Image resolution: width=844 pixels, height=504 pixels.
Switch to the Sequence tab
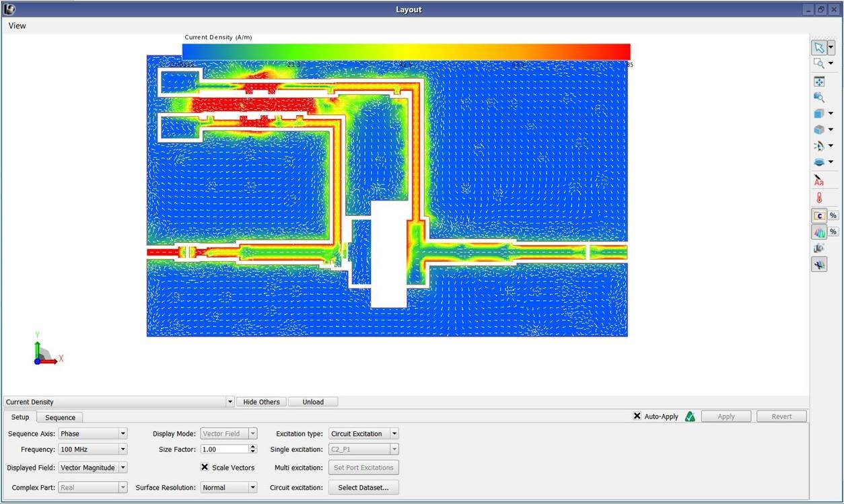(x=60, y=417)
